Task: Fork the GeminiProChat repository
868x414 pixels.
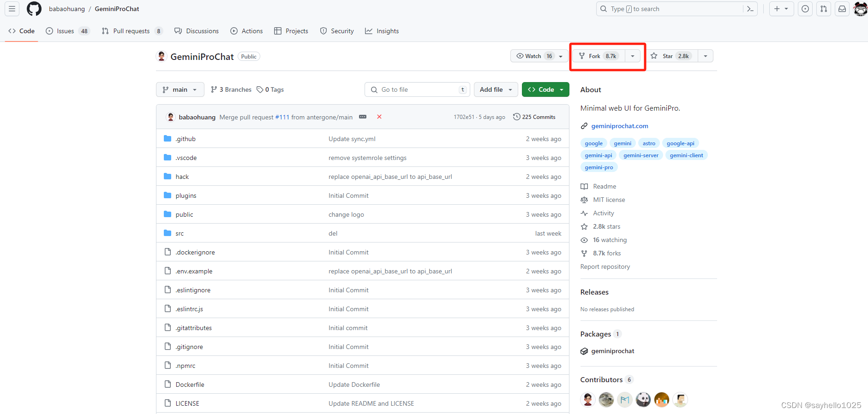Action: [x=599, y=56]
